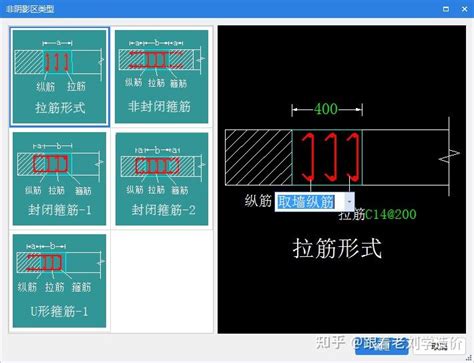Image resolution: width=474 pixels, height=363 pixels.
Task: Pick the 封闭箍筋-1 thumbnail
Action: pos(60,179)
